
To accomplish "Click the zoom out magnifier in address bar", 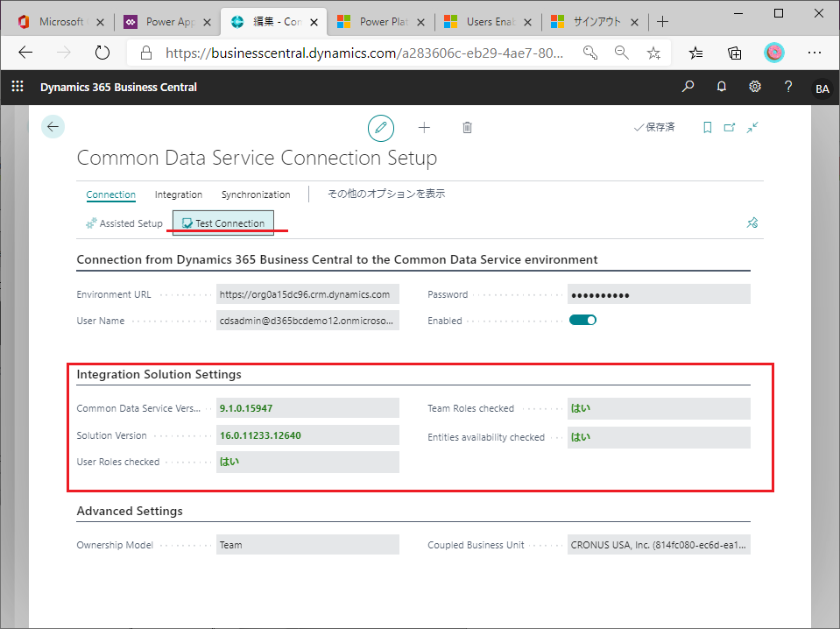I will [x=621, y=53].
